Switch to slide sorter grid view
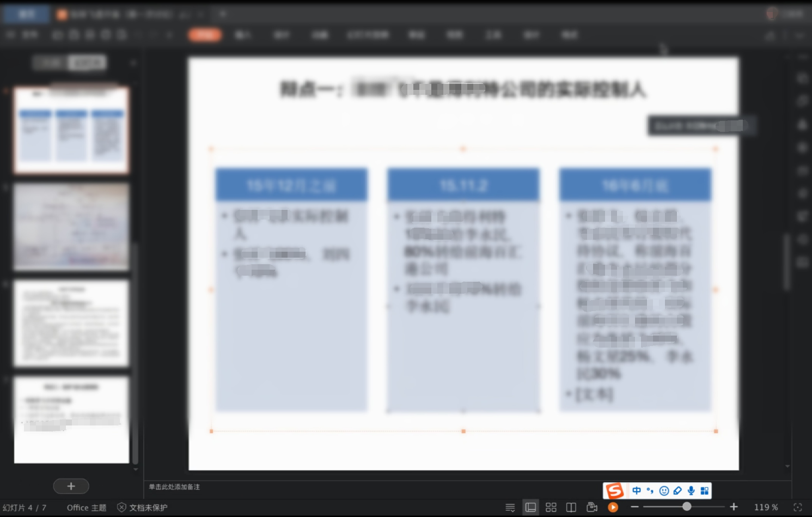The width and height of the screenshot is (812, 517). click(551, 507)
